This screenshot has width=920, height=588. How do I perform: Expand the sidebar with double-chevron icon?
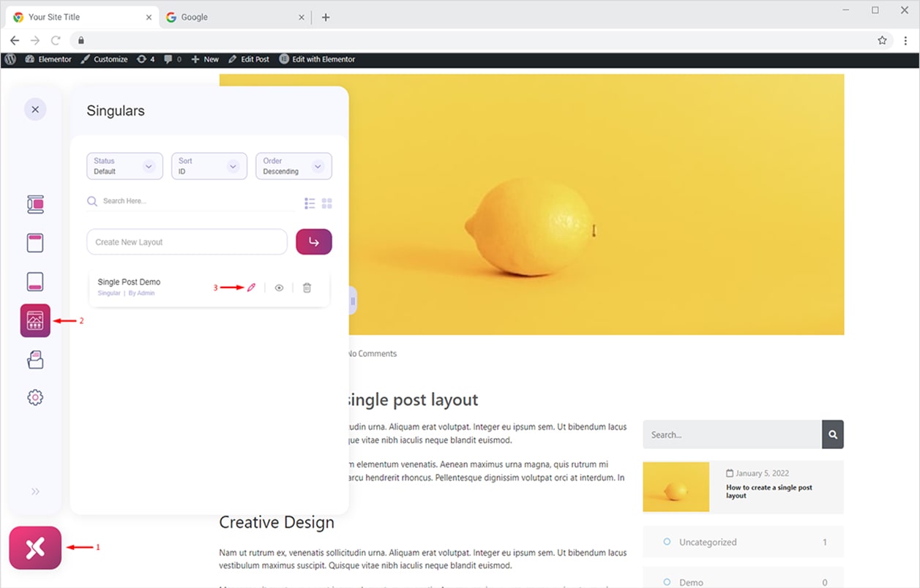[35, 491]
